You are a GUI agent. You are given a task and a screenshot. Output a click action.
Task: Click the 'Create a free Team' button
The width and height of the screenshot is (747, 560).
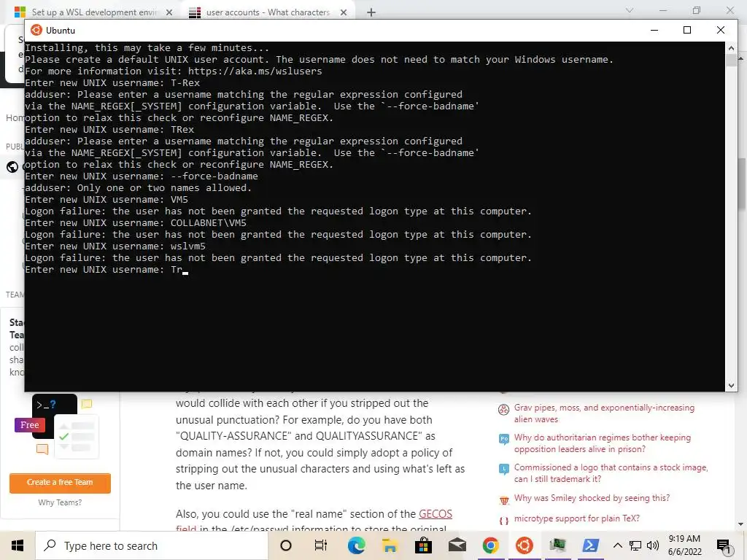pyautogui.click(x=60, y=483)
